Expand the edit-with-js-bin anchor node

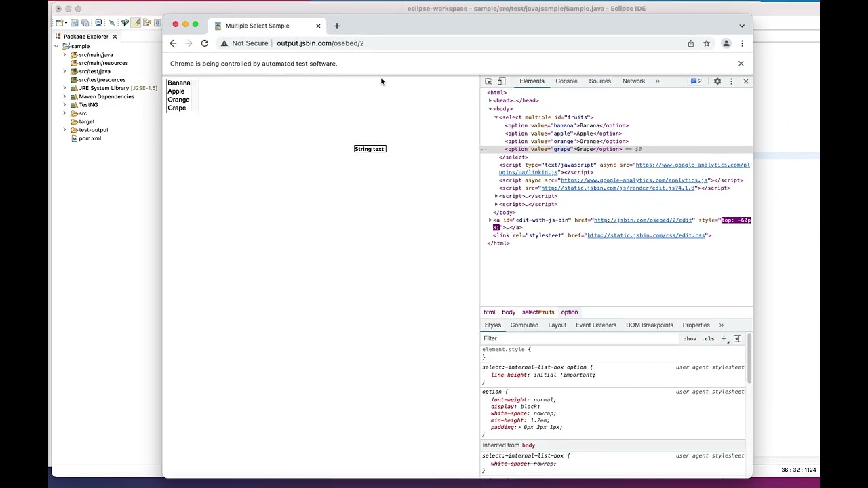[490, 220]
